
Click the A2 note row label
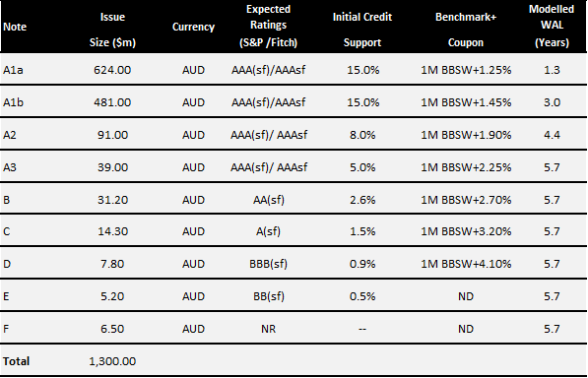pyautogui.click(x=10, y=135)
